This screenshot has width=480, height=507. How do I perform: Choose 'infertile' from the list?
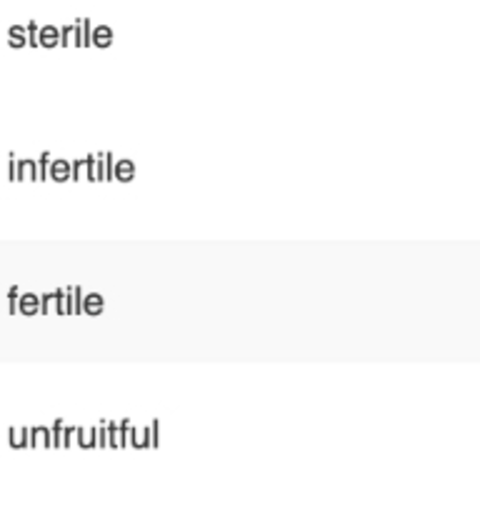click(x=240, y=168)
